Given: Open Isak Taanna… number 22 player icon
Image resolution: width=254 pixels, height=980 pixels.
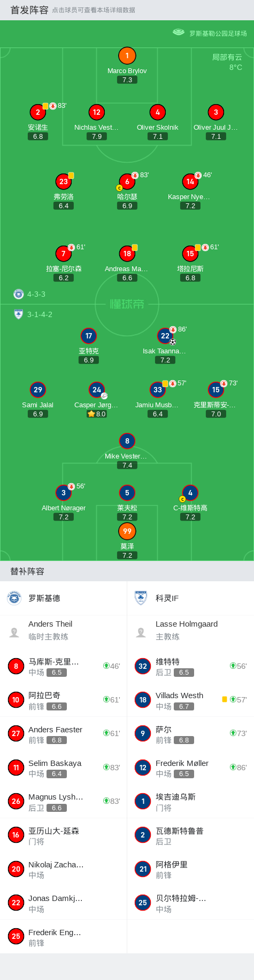Looking at the screenshot, I should tap(165, 336).
